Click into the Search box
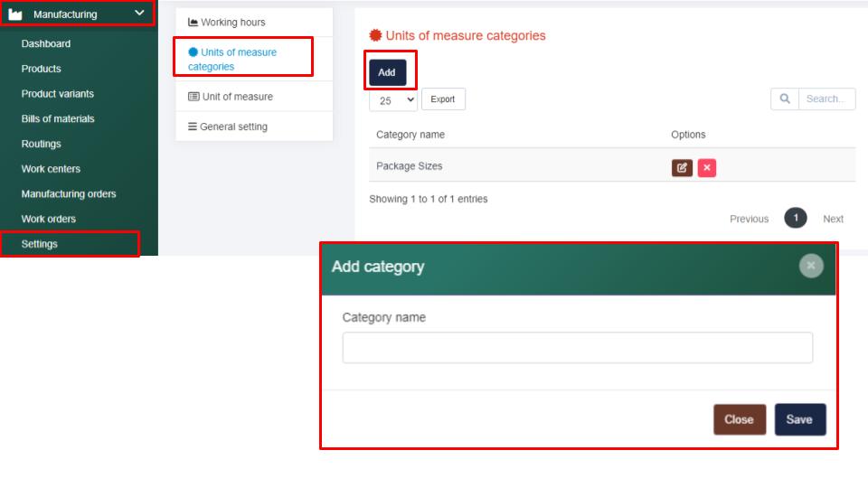The image size is (868, 488). [x=826, y=99]
